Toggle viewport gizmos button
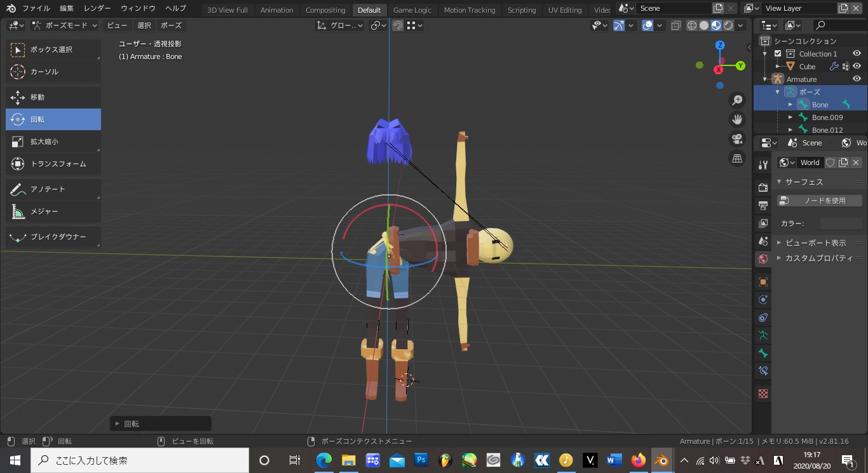Viewport: 868px width, 473px height. click(x=619, y=25)
